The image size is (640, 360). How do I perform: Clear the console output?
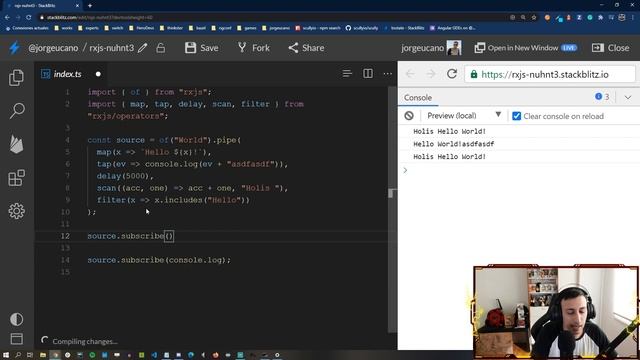point(409,116)
